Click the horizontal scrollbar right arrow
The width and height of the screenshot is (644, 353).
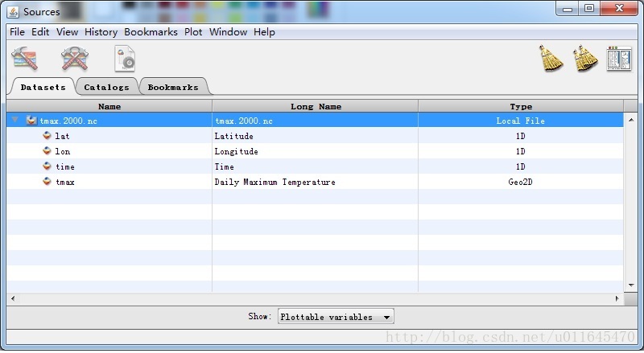(x=617, y=298)
